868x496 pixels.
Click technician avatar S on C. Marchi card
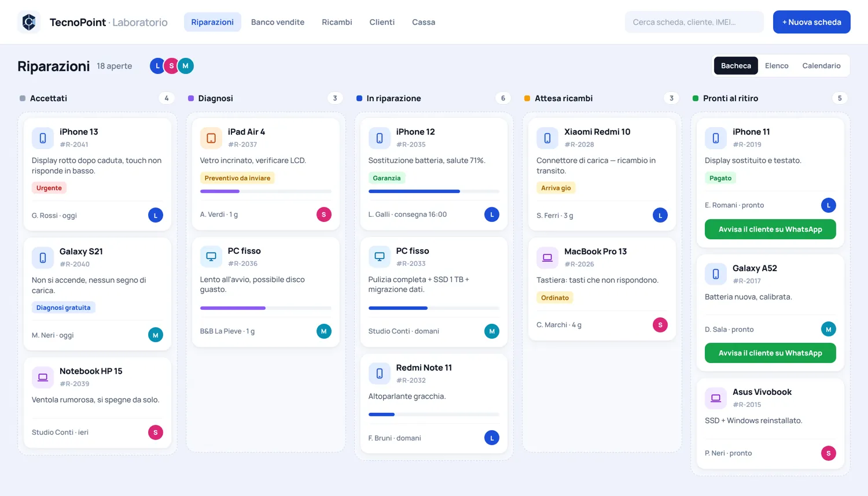[x=660, y=325]
